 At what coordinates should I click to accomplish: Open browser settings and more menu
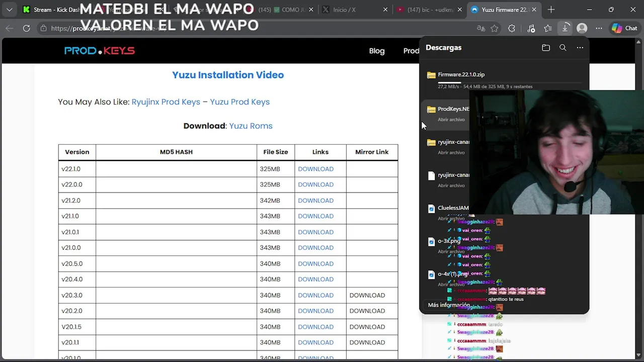coord(599,29)
